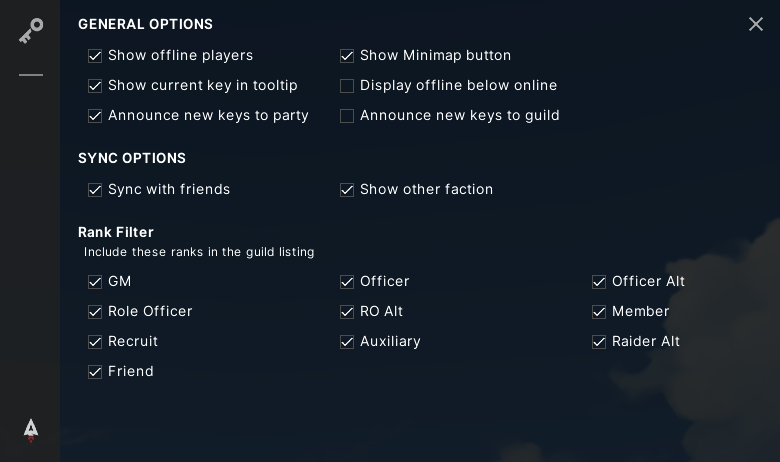Toggle the Officer rank filter

347,282
